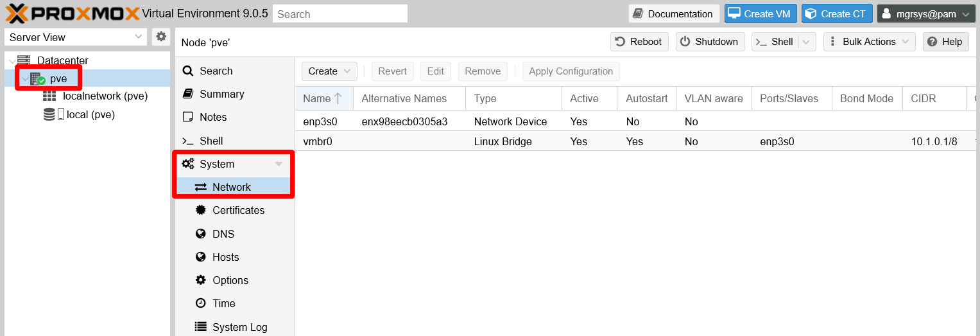Click alternative name enx98eecb0305a3
The image size is (980, 336).
pyautogui.click(x=404, y=121)
